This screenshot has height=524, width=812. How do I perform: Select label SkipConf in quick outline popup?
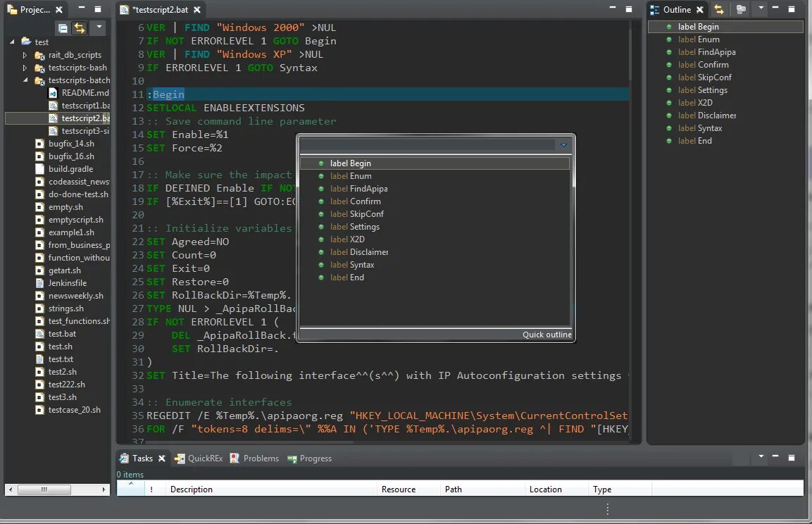point(357,214)
